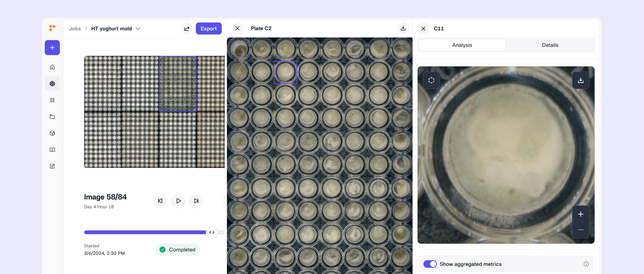Viewport: 644px width, 274px height.
Task: Close the Plate C2 panel
Action: tap(237, 28)
